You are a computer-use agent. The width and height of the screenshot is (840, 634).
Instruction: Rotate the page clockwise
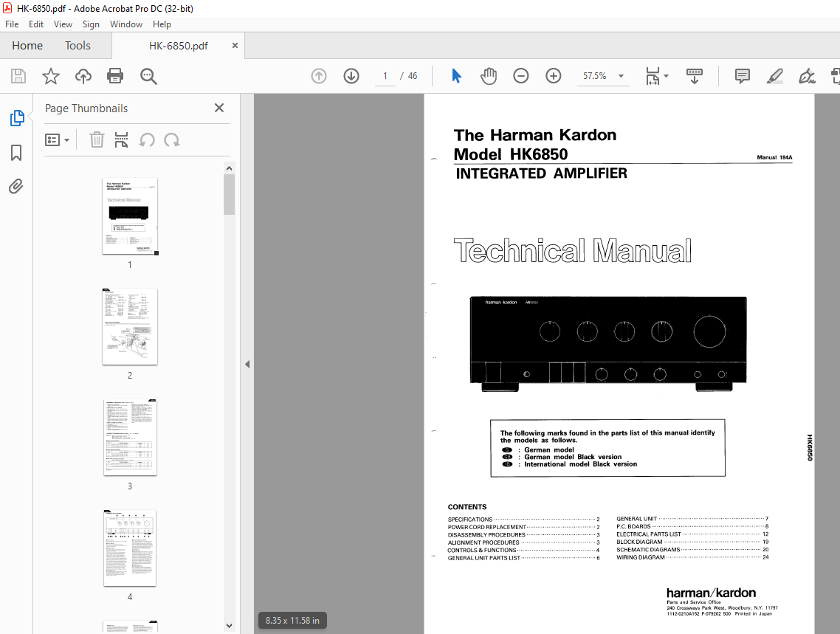(172, 139)
